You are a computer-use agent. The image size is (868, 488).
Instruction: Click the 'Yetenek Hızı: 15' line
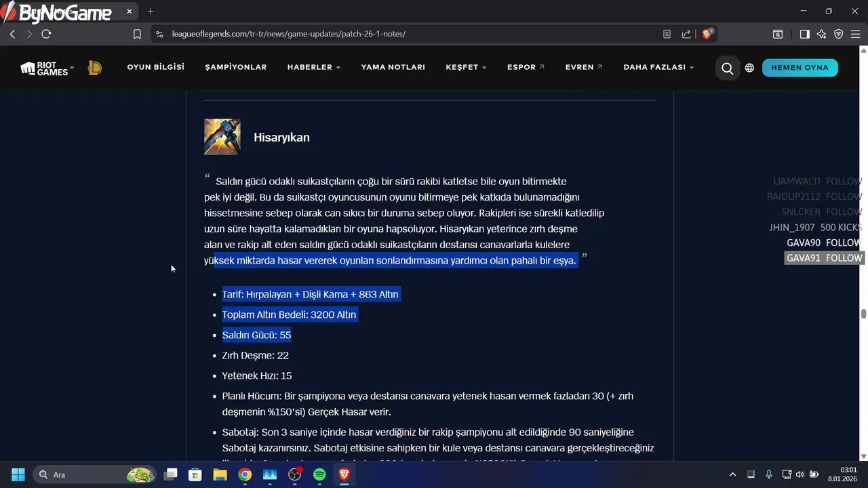(x=257, y=375)
